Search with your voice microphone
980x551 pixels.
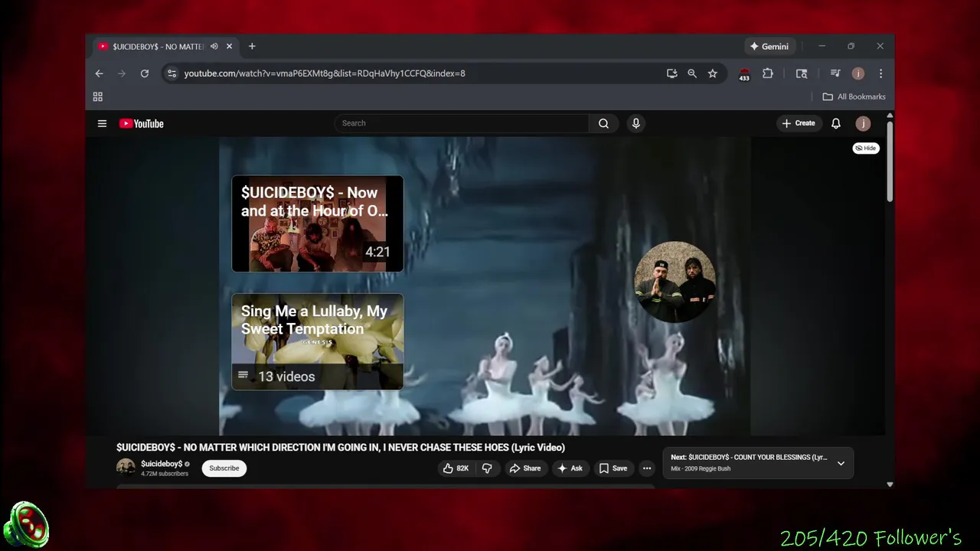pos(635,123)
